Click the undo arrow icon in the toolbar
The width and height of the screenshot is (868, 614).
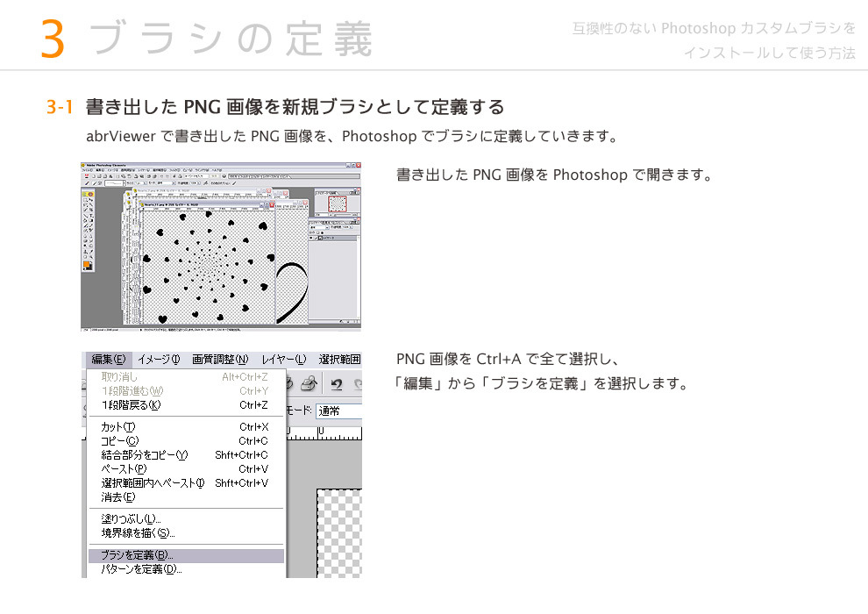tap(336, 383)
